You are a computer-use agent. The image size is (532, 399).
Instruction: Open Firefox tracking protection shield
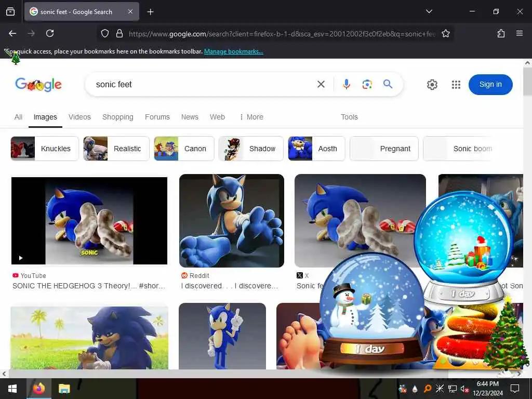(x=105, y=33)
